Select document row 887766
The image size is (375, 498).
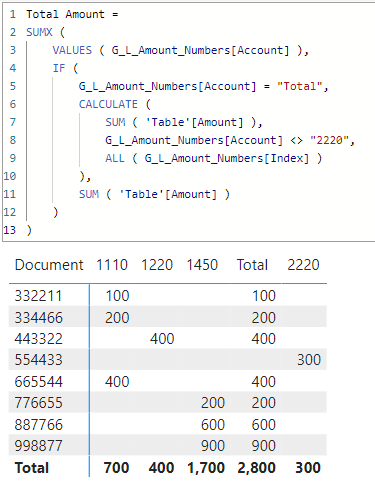pyautogui.click(x=38, y=425)
